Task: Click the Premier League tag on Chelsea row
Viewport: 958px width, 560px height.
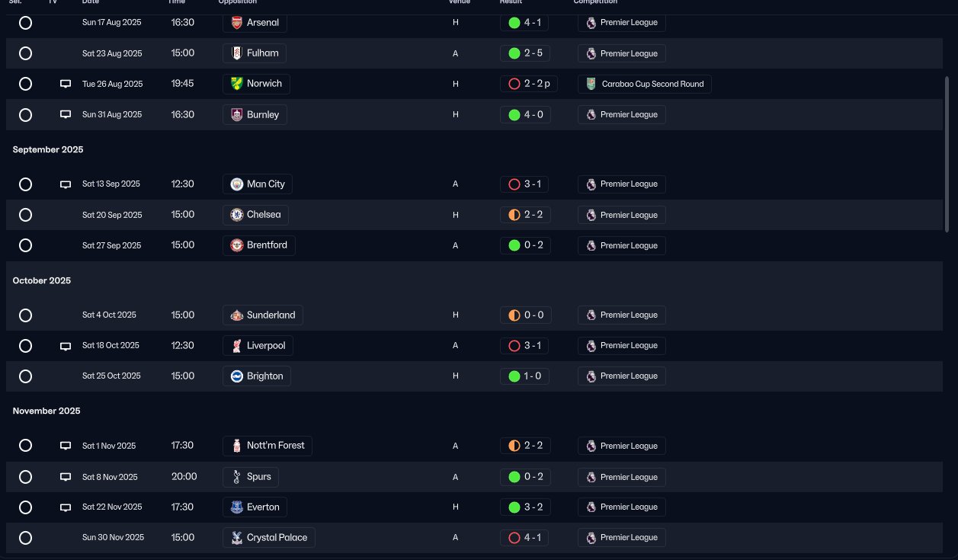Action: [621, 215]
